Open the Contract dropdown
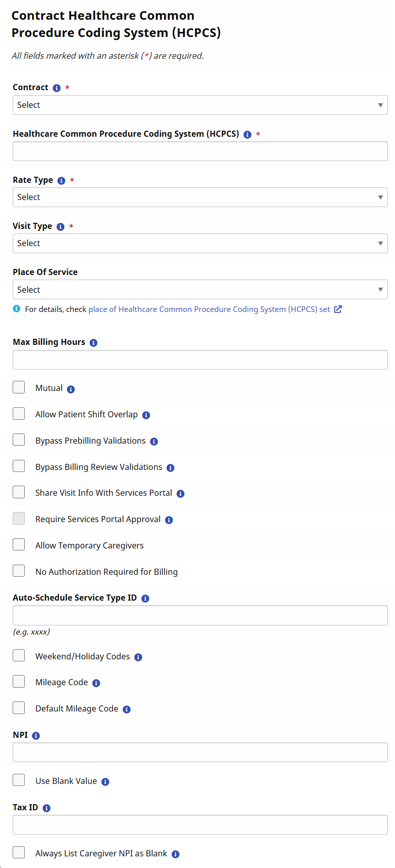The height and width of the screenshot is (868, 395). tap(200, 105)
